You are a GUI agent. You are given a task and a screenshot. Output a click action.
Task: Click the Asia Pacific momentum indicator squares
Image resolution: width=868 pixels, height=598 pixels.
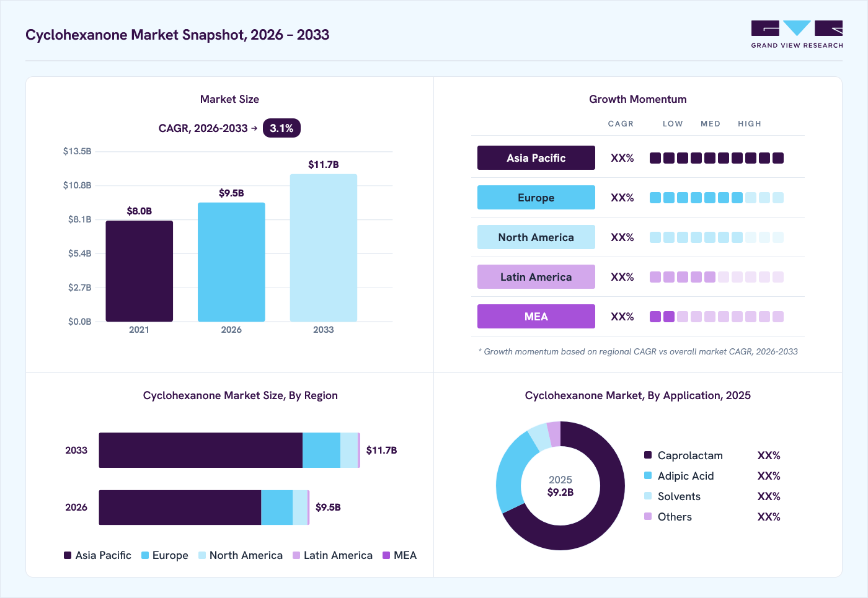[x=717, y=158]
